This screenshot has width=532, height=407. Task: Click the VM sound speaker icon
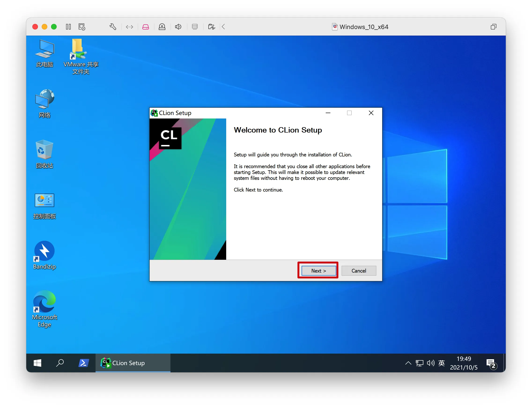pyautogui.click(x=178, y=27)
